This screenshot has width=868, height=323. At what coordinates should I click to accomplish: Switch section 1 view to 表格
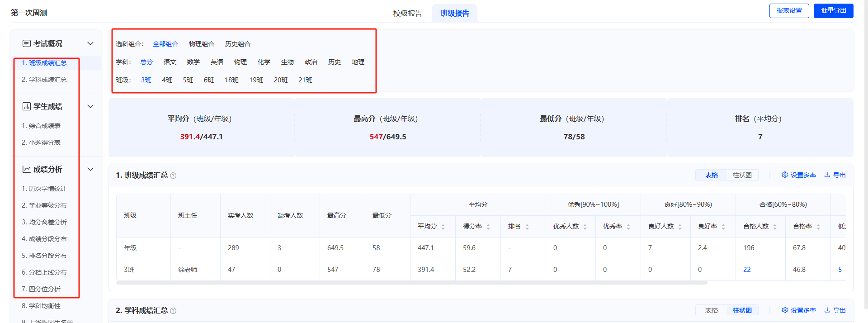pos(712,175)
